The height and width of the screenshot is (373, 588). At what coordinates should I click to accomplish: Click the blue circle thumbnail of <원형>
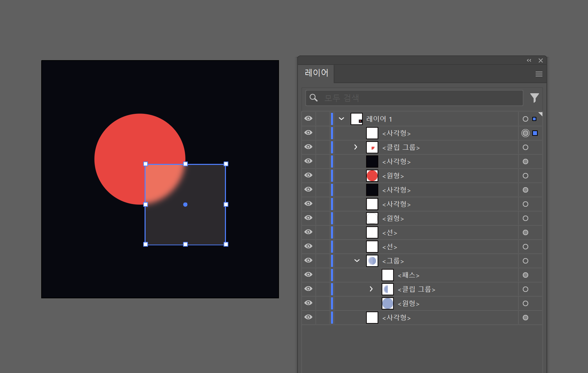(388, 303)
